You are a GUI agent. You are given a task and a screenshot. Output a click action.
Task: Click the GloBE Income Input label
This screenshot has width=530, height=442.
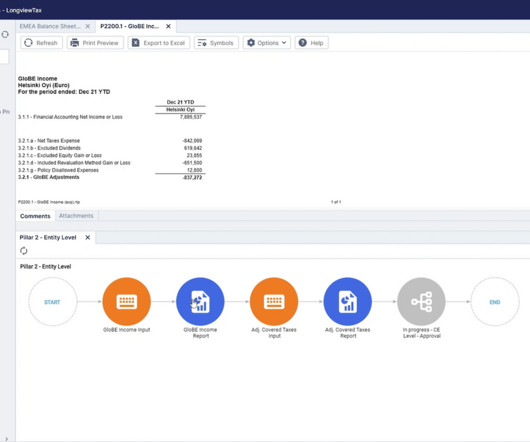pos(126,330)
